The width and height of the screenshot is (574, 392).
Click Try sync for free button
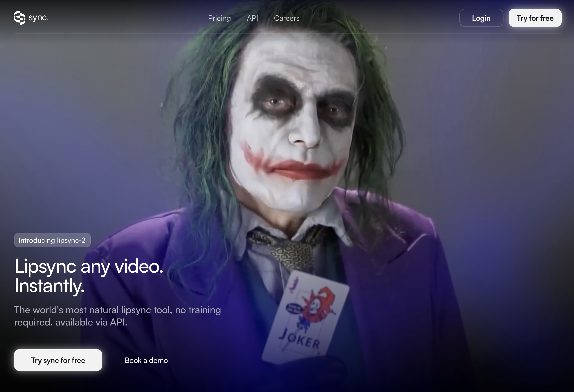tap(58, 360)
